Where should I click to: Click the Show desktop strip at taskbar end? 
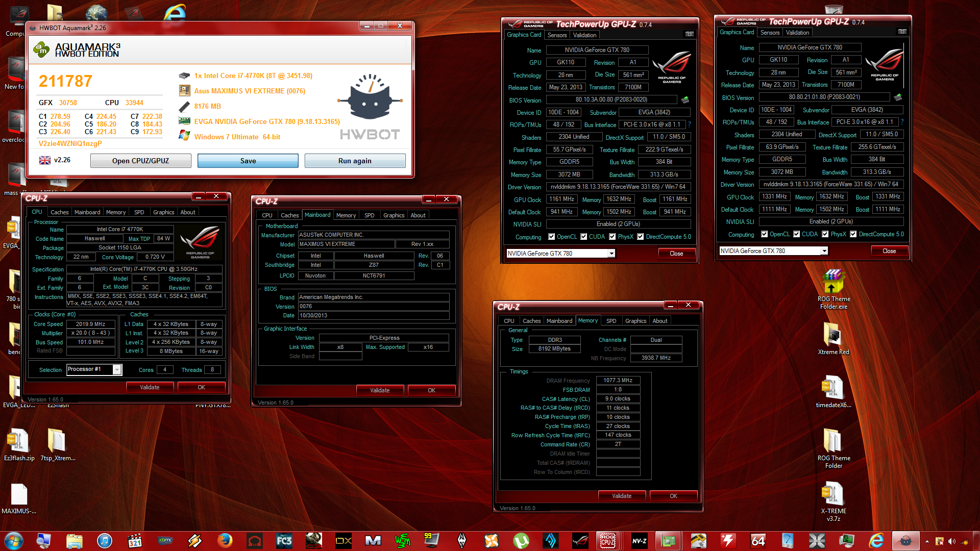(x=976, y=541)
